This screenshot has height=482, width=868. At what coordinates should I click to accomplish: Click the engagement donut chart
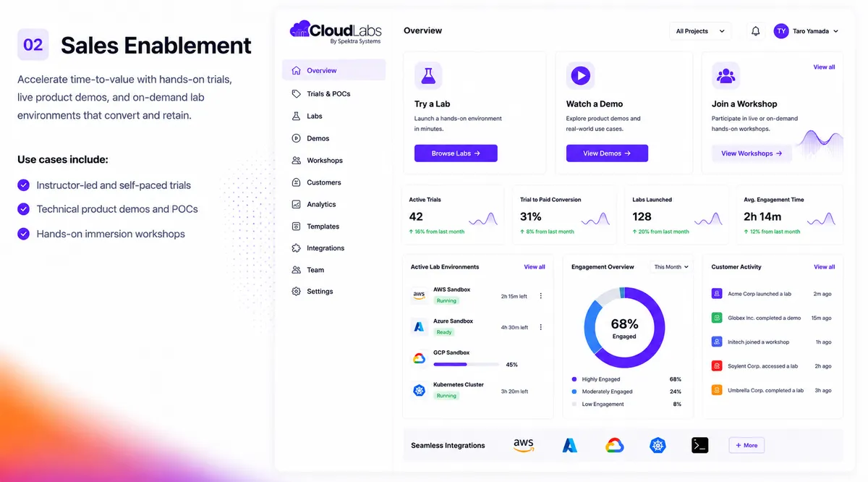pyautogui.click(x=624, y=328)
